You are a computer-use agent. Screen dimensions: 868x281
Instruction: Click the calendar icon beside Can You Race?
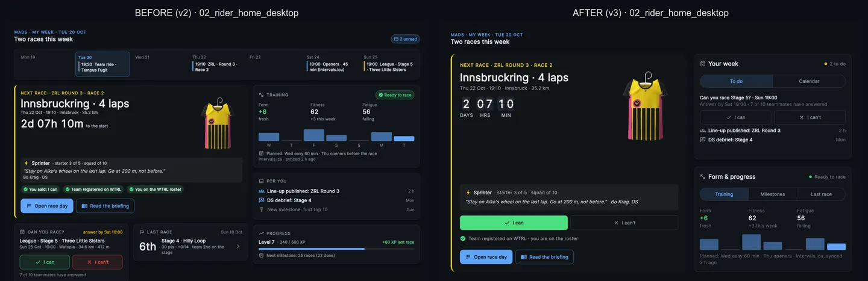22,232
